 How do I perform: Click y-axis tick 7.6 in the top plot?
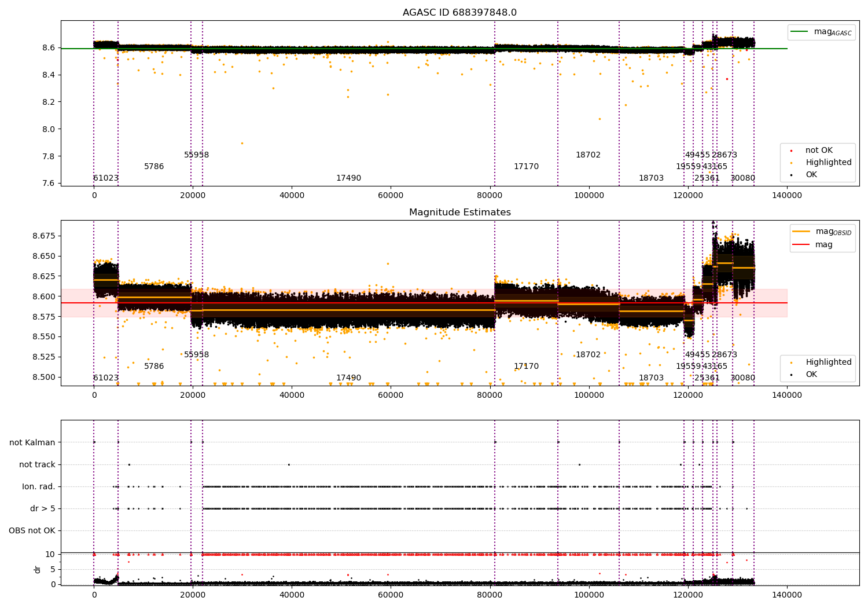[x=49, y=184]
